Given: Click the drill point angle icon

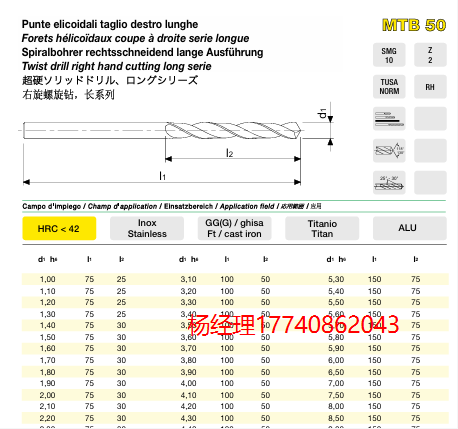Looking at the screenshot, I should pyautogui.click(x=389, y=151).
